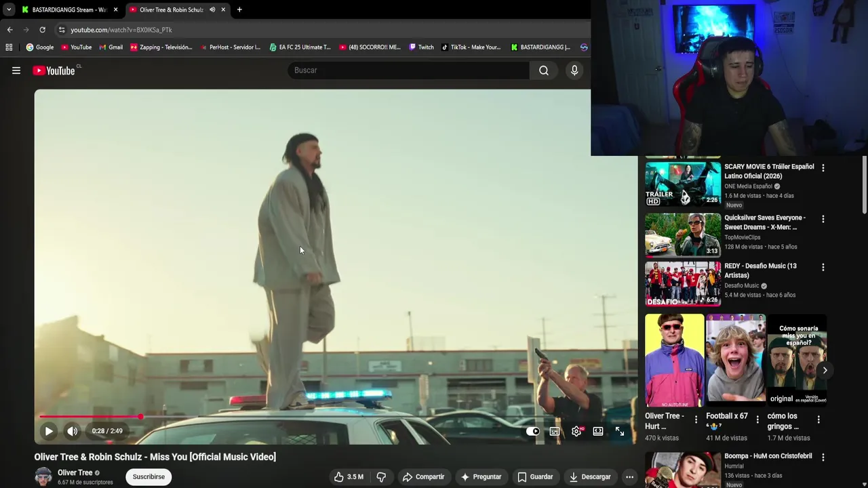Click the progress bar scrubber handle

pyautogui.click(x=140, y=417)
